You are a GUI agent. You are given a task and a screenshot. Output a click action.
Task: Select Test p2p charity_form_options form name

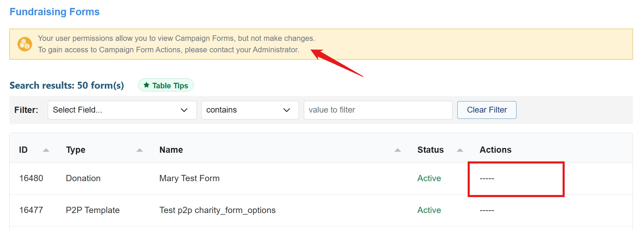pos(217,210)
